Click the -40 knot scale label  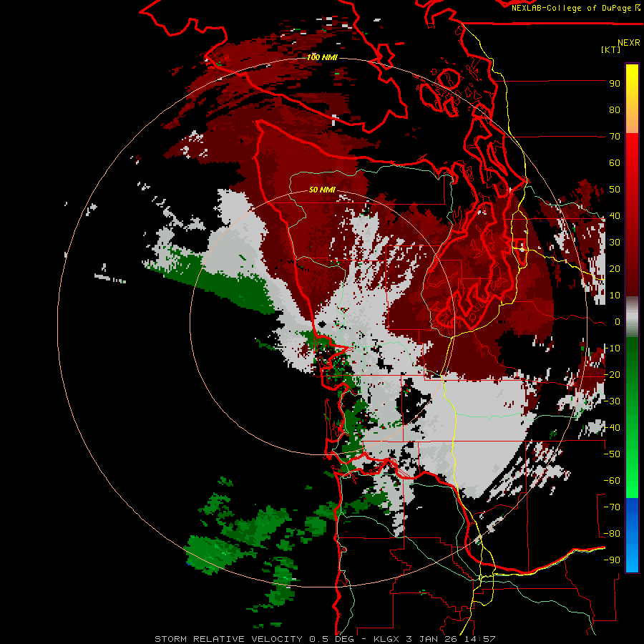(612, 428)
